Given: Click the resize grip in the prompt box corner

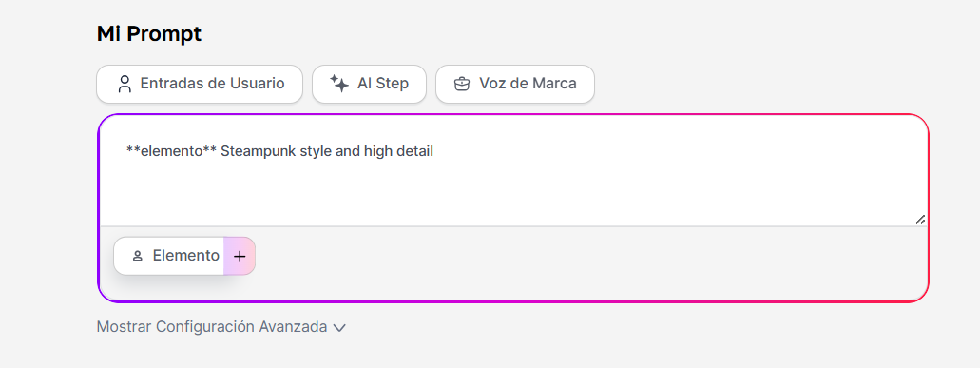Looking at the screenshot, I should pyautogui.click(x=920, y=220).
